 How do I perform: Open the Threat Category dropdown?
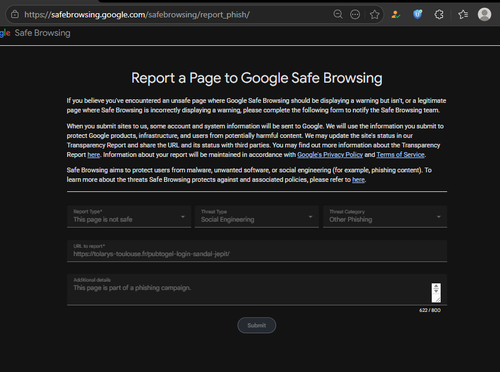point(385,217)
